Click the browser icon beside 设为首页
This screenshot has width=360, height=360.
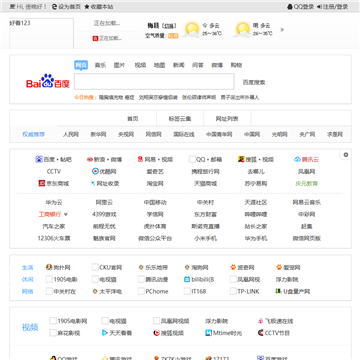tap(54, 7)
